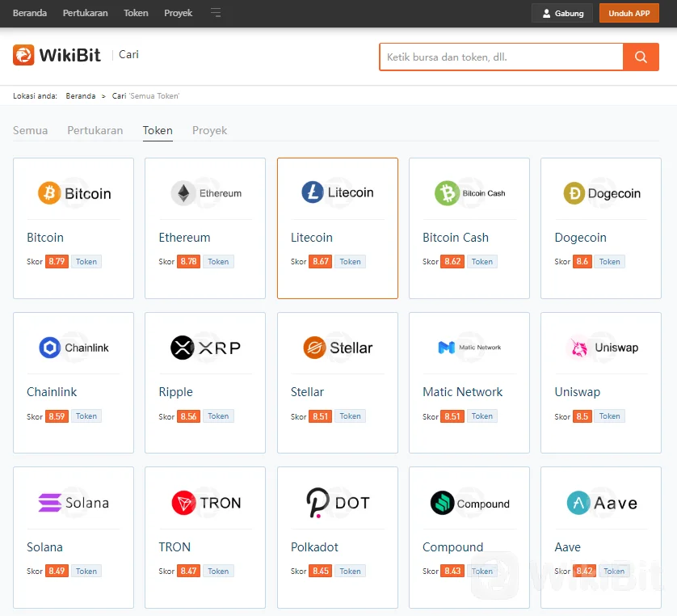Image resolution: width=677 pixels, height=616 pixels.
Task: Click the Polkadot DOT logo image
Action: [x=338, y=502]
